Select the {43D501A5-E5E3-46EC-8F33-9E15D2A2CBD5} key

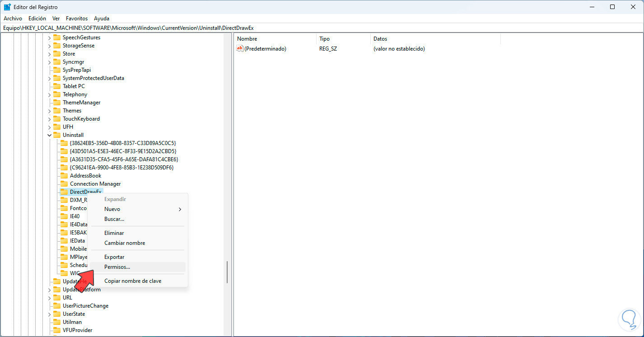(123, 151)
